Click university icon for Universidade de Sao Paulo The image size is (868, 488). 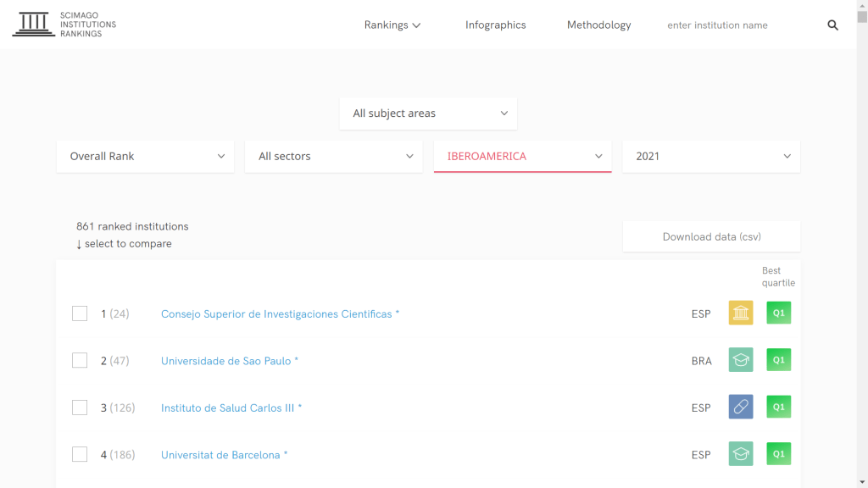741,360
